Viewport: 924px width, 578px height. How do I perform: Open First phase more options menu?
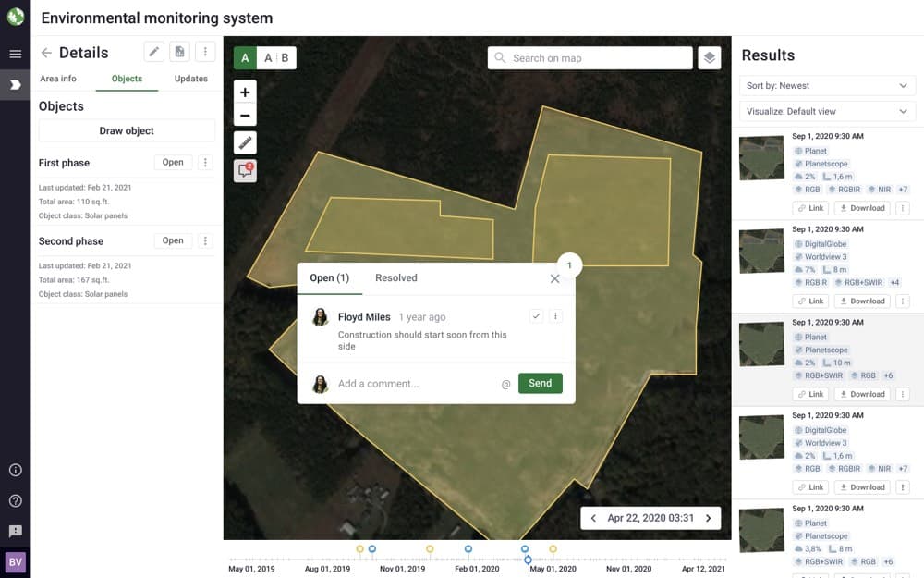[205, 163]
